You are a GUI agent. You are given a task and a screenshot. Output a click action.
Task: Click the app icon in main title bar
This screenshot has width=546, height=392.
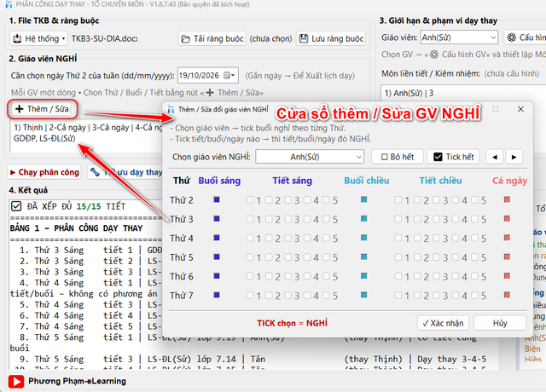click(9, 4)
